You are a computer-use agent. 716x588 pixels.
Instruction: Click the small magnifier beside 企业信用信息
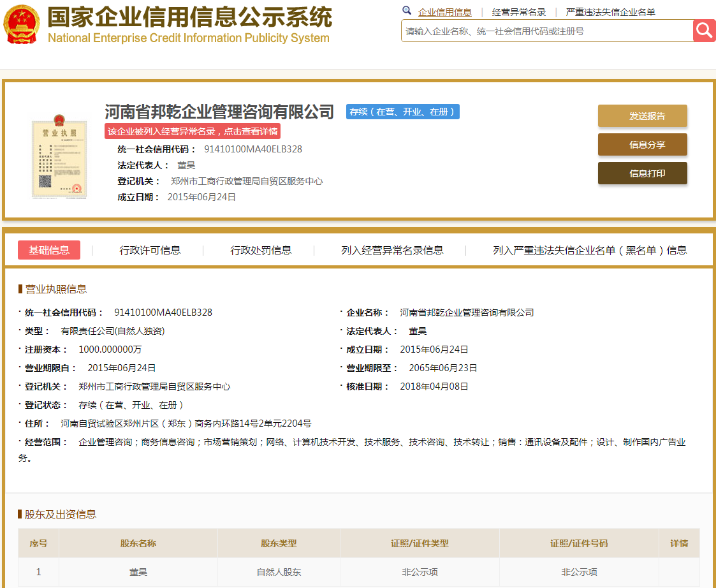tap(407, 11)
